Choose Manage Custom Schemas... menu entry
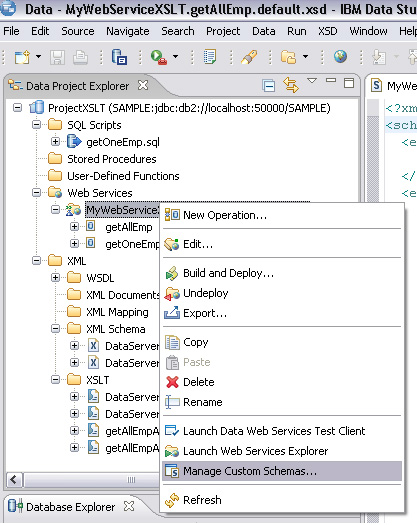 point(282,471)
